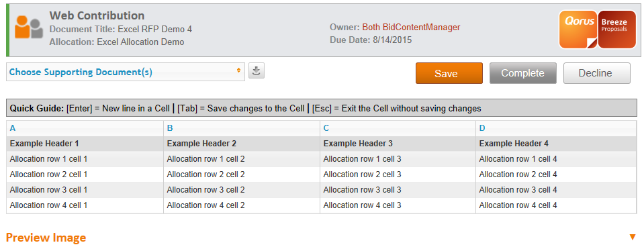
Task: Click the Complete button
Action: tap(523, 73)
